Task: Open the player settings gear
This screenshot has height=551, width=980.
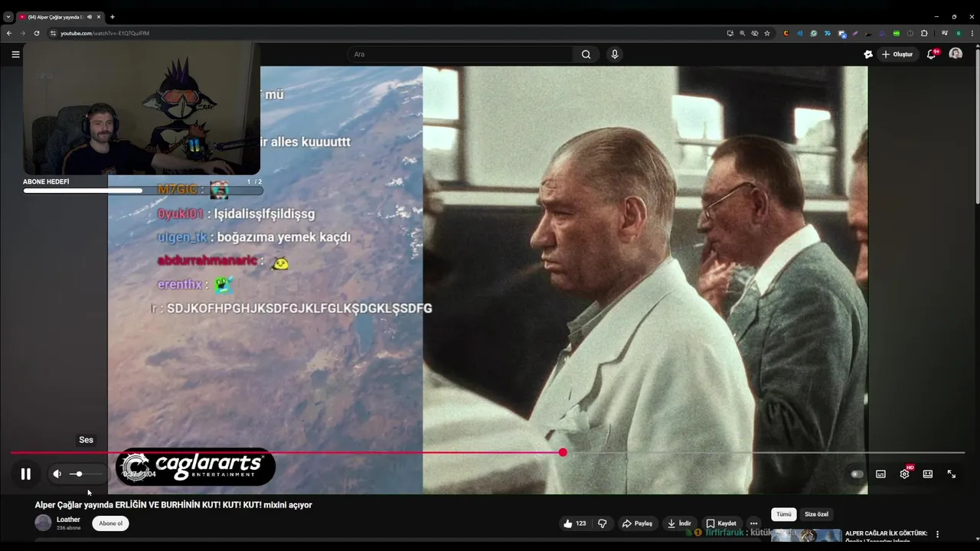Action: (904, 474)
